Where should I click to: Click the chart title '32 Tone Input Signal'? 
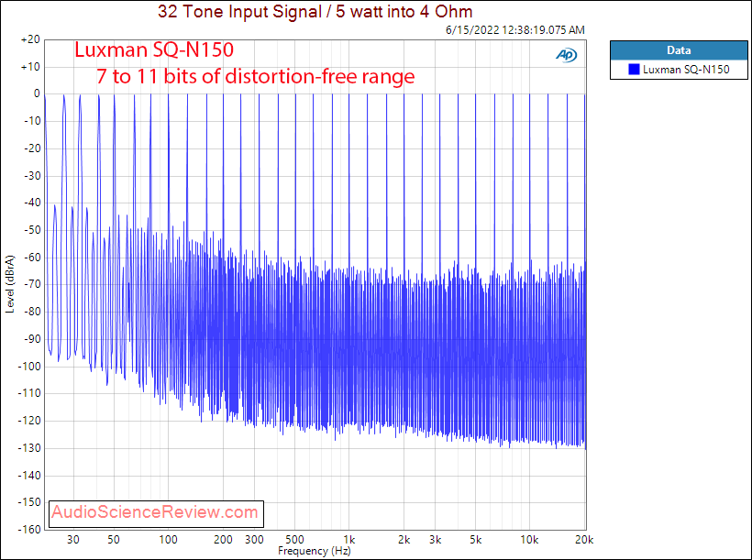pos(239,12)
